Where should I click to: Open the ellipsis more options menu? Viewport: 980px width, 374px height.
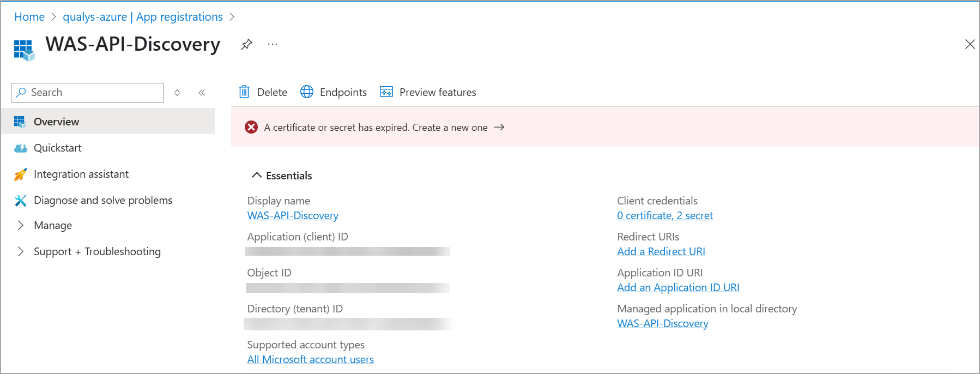click(273, 44)
